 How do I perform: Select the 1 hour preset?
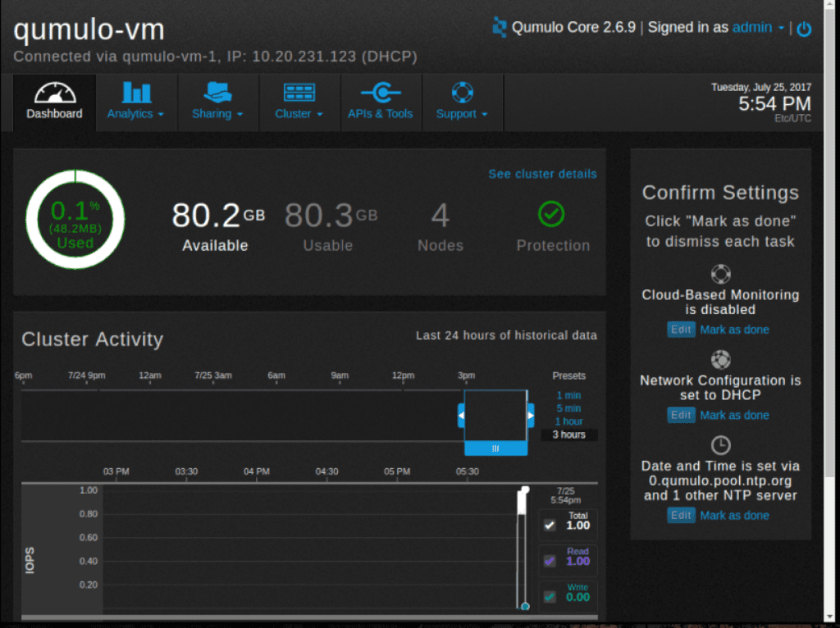(568, 421)
